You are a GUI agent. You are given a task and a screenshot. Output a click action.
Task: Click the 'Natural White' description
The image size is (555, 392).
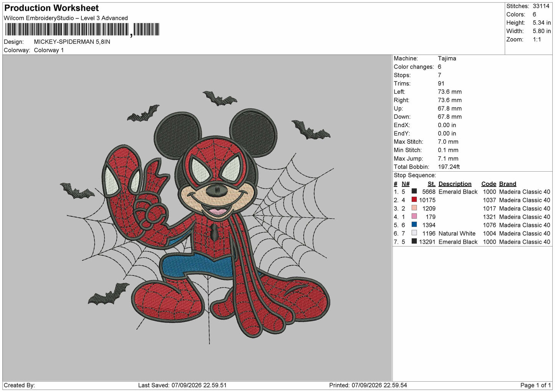(x=457, y=233)
